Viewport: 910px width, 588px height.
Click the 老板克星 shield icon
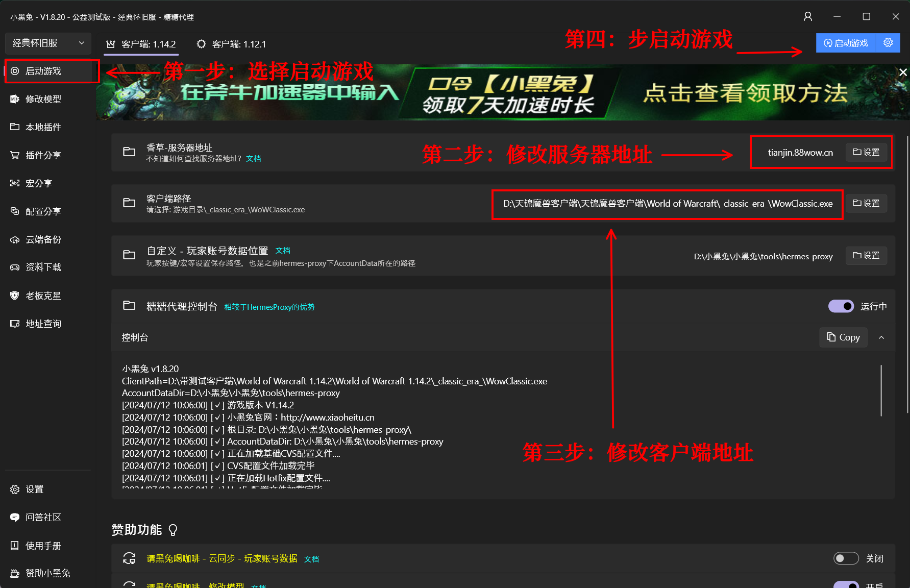click(x=15, y=296)
